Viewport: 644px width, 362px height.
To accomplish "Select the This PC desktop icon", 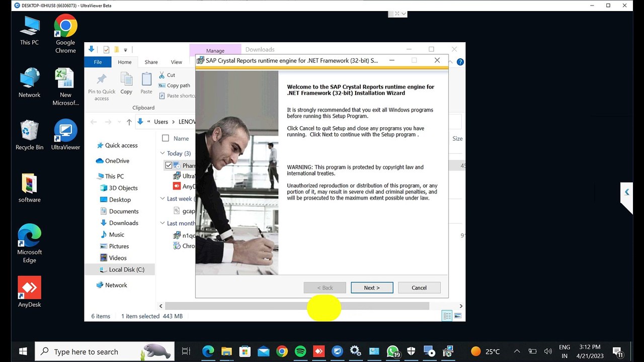I will pyautogui.click(x=29, y=31).
